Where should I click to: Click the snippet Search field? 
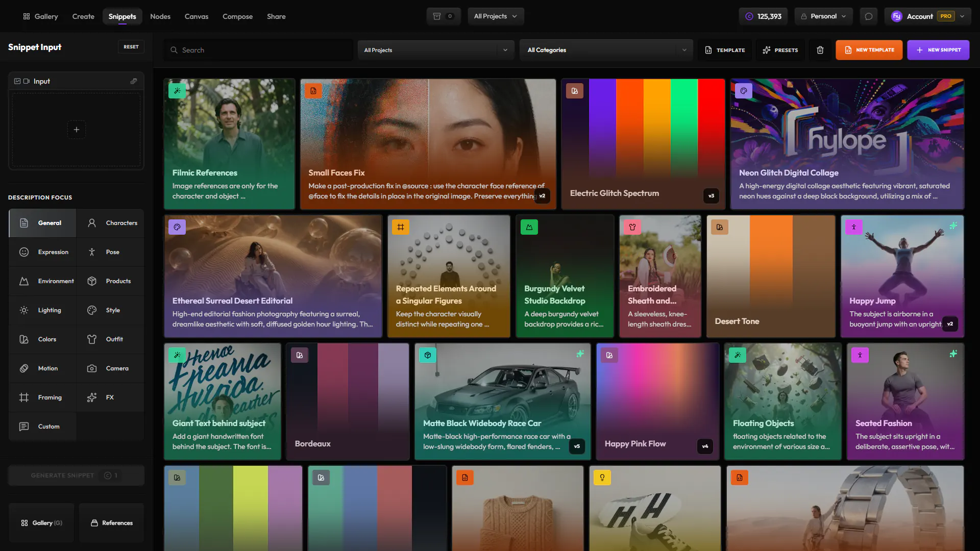pos(258,50)
